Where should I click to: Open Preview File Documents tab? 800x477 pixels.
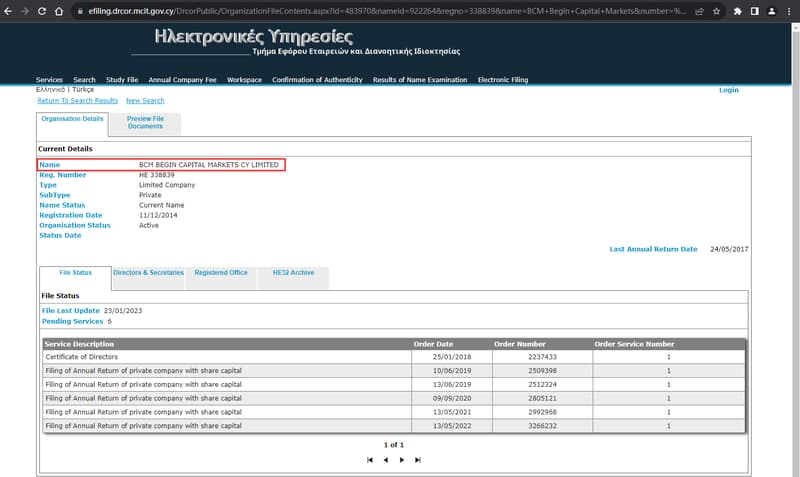tap(145, 122)
